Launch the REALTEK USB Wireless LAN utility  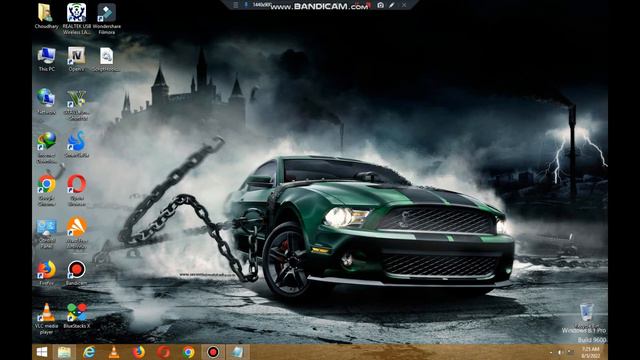click(x=76, y=18)
